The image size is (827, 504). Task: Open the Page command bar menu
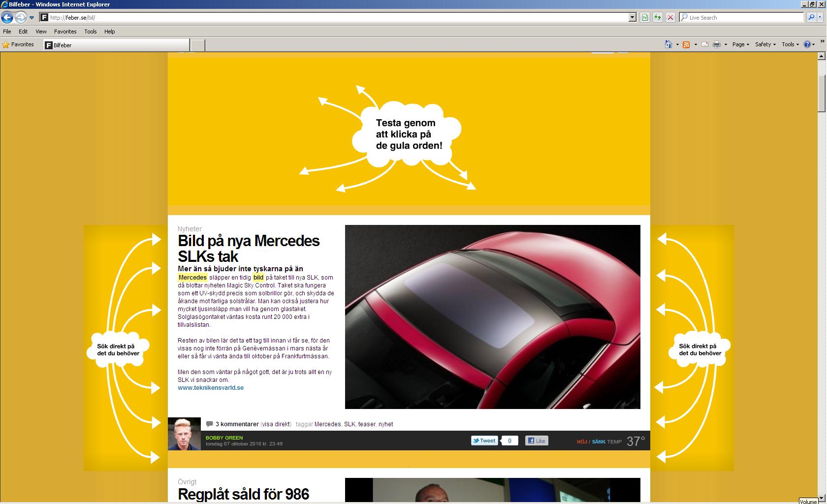tap(741, 44)
